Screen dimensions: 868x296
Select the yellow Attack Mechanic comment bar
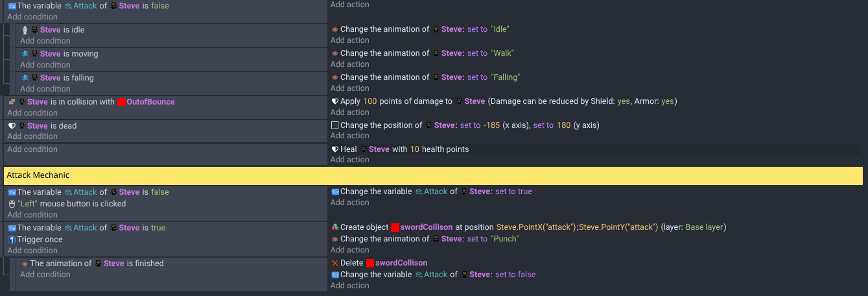pos(433,175)
